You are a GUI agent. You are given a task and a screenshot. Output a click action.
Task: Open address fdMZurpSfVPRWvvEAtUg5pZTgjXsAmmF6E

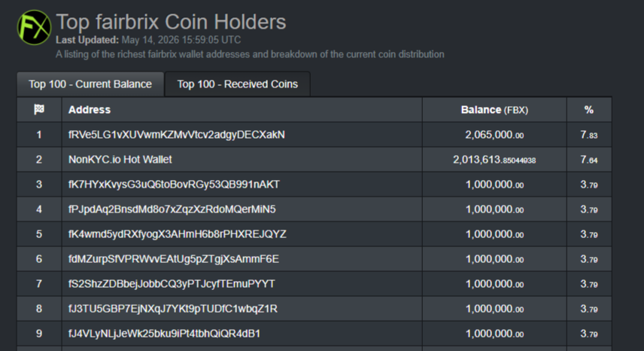coord(173,259)
